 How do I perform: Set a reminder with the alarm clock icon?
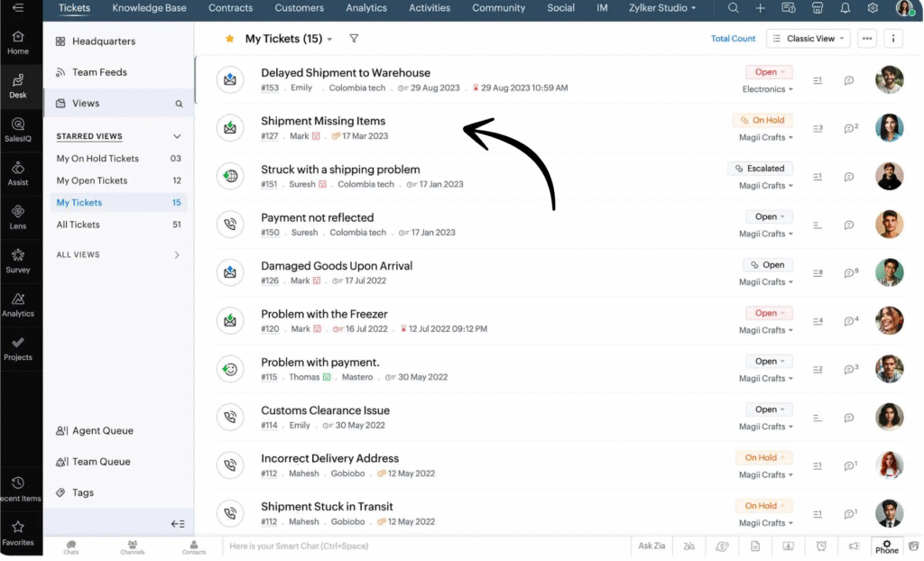pos(820,546)
